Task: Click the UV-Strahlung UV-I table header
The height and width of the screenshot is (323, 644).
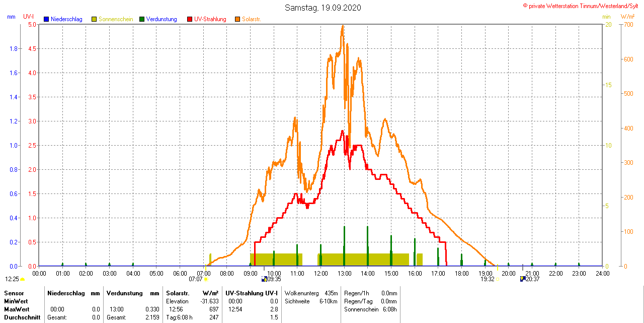Action: click(252, 293)
